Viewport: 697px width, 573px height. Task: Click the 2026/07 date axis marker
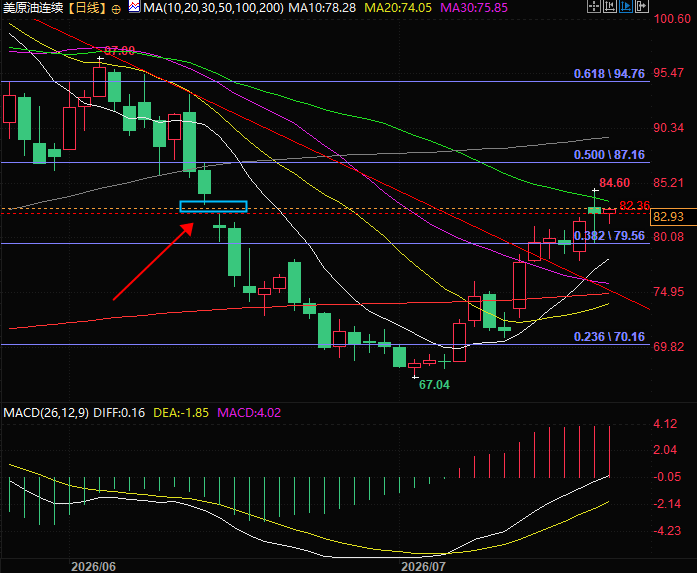(423, 566)
